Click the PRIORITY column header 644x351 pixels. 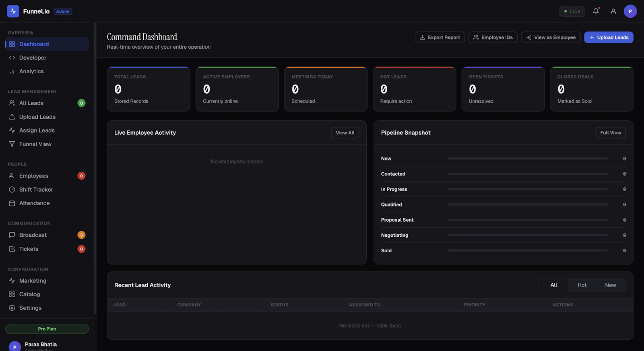(474, 305)
